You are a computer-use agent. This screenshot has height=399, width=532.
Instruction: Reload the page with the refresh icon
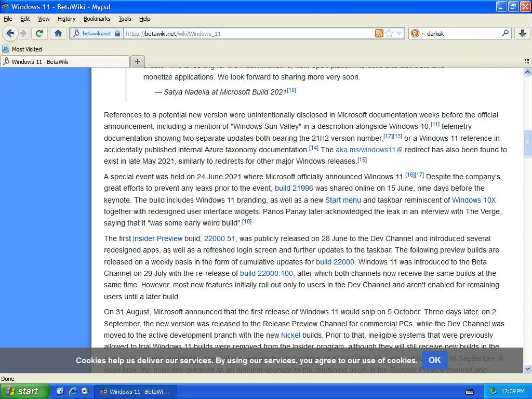tap(39, 33)
